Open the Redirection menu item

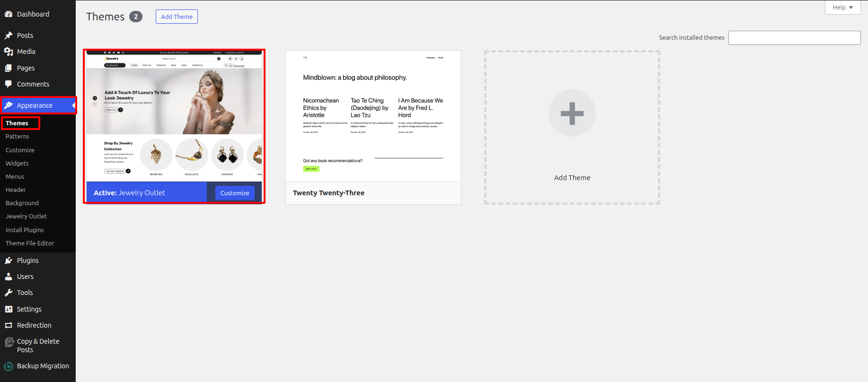(34, 325)
